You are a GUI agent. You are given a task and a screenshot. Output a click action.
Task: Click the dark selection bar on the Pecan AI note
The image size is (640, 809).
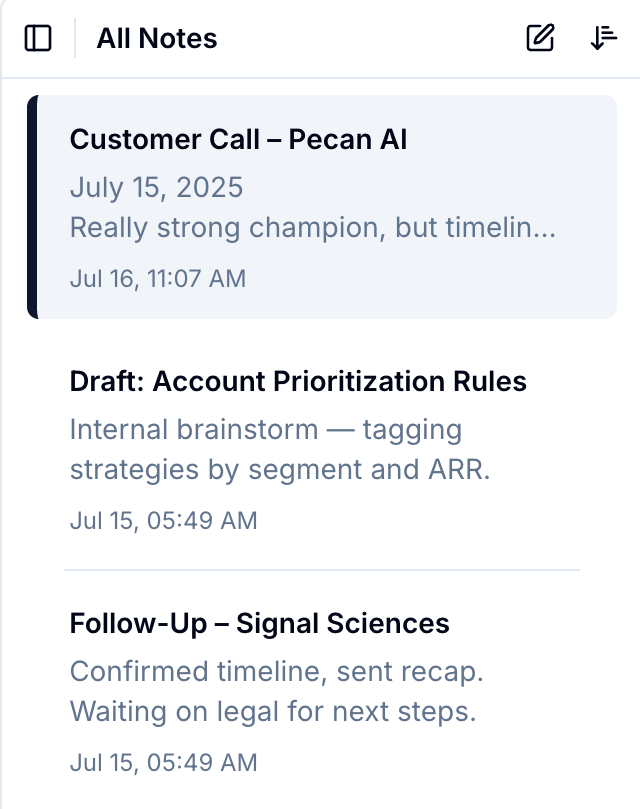(x=32, y=207)
